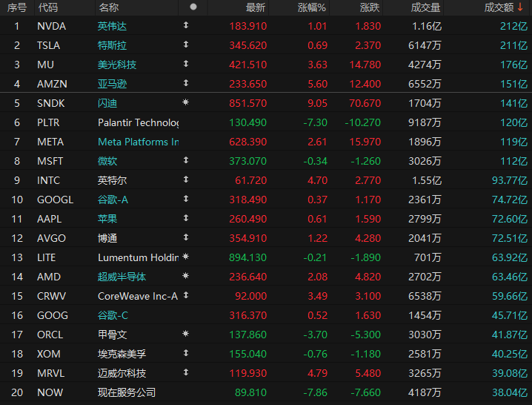
Task: Click the star marker icon in AMD row
Action: pyautogui.click(x=185, y=275)
